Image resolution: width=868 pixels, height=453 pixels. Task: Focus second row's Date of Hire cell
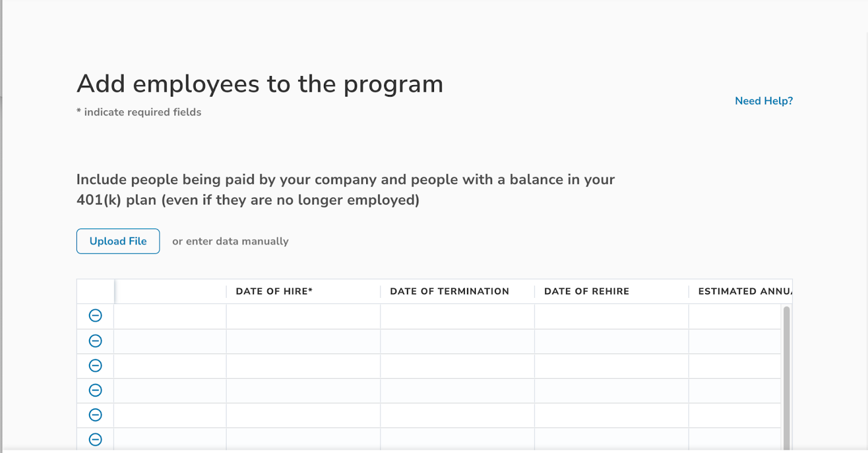(303, 341)
